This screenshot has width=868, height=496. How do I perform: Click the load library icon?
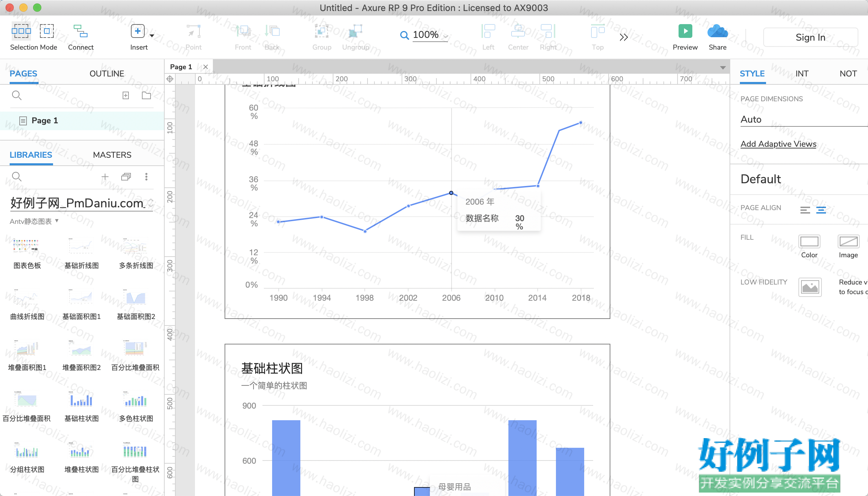coord(126,177)
